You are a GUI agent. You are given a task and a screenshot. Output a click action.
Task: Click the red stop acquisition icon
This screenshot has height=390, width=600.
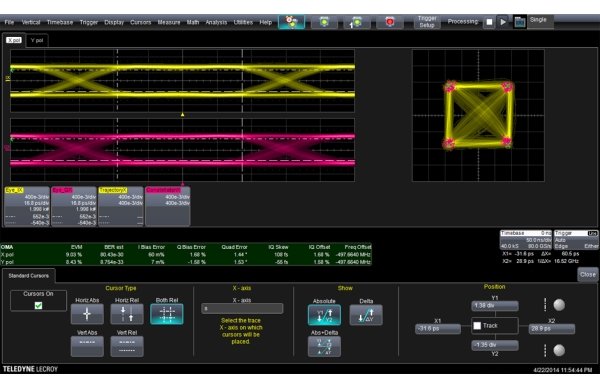pyautogui.click(x=390, y=22)
